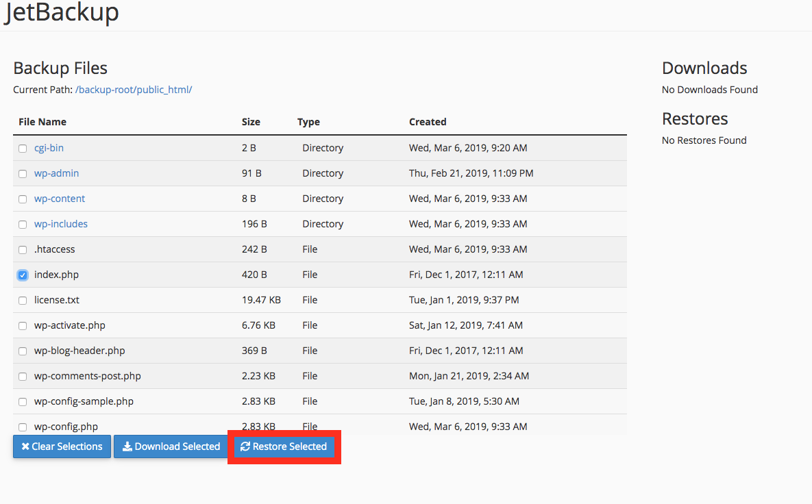Image resolution: width=812 pixels, height=504 pixels.
Task: Click the wp-comments-post.php file name
Action: click(88, 376)
